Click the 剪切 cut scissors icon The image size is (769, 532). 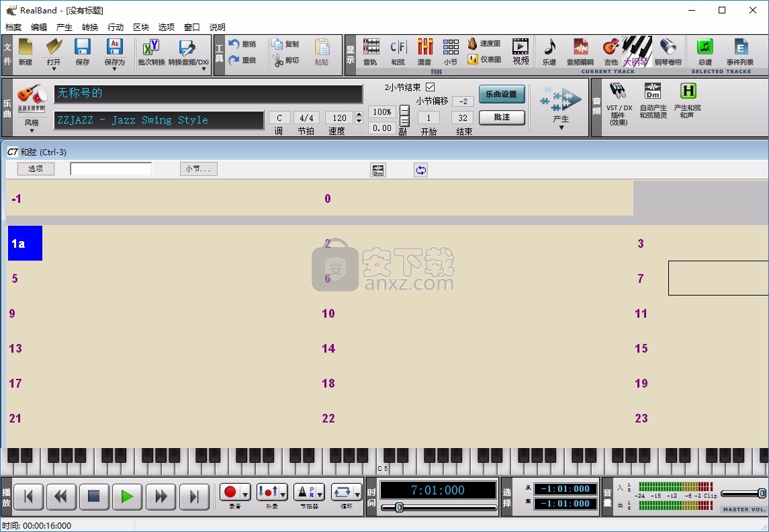coord(277,60)
